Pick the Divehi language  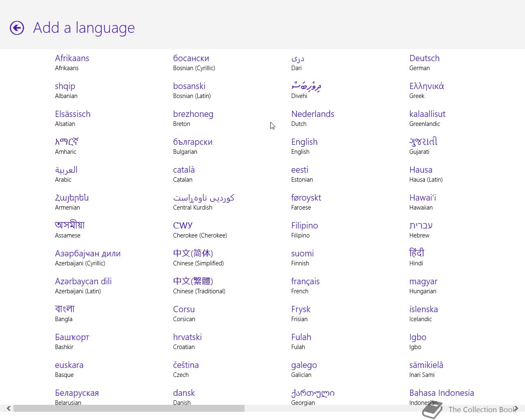point(306,91)
